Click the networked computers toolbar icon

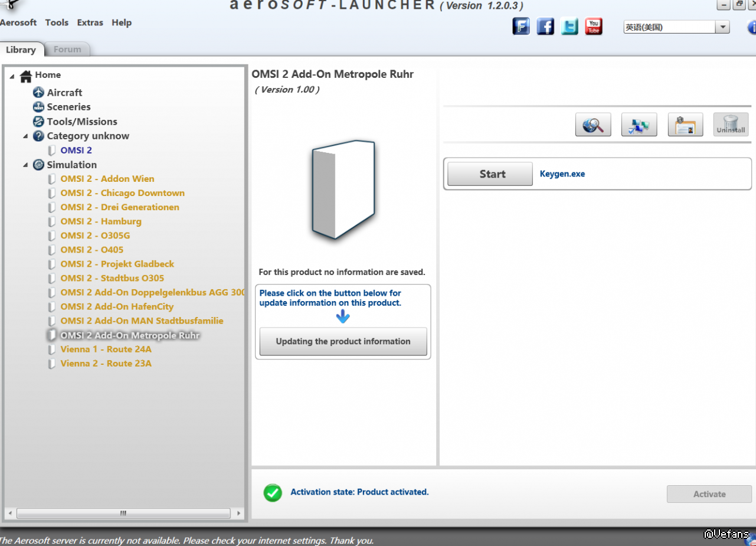coord(639,125)
